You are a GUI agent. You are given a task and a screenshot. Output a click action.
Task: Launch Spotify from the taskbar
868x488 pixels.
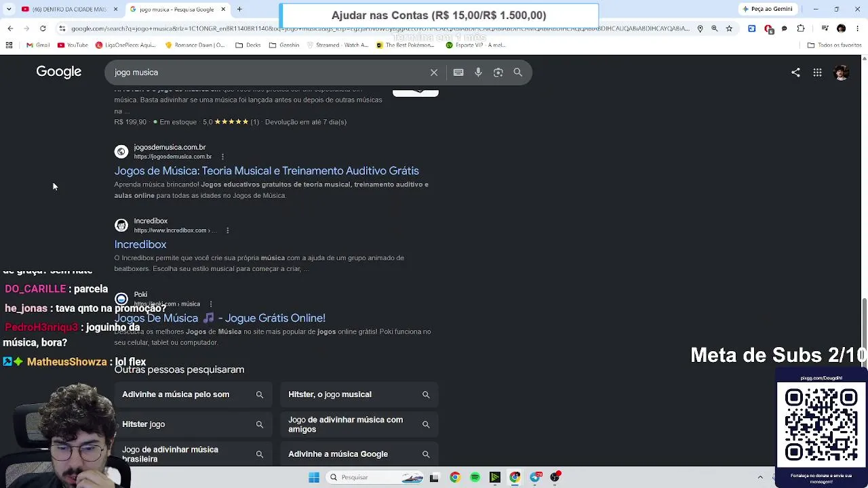pyautogui.click(x=475, y=477)
